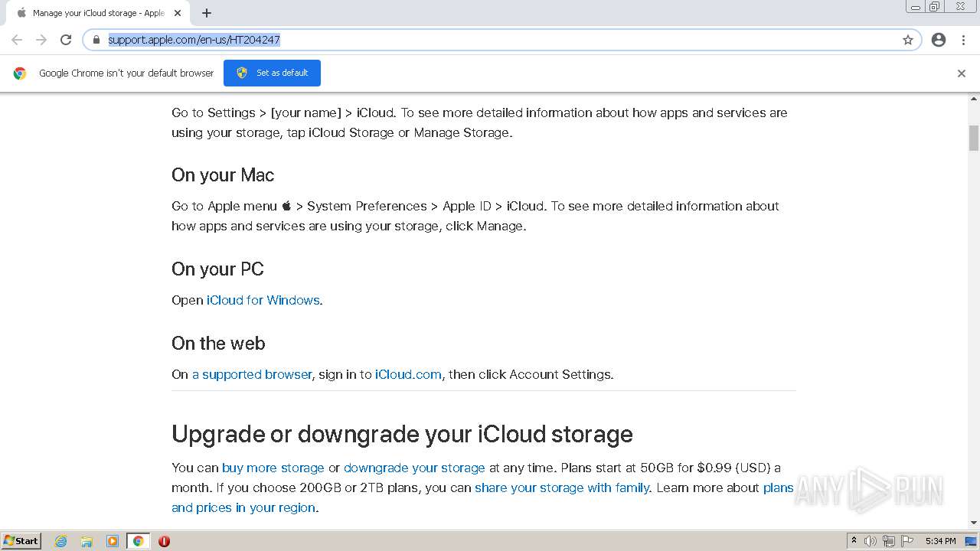This screenshot has height=551, width=980.
Task: Open a new tab with plus button
Action: (207, 13)
